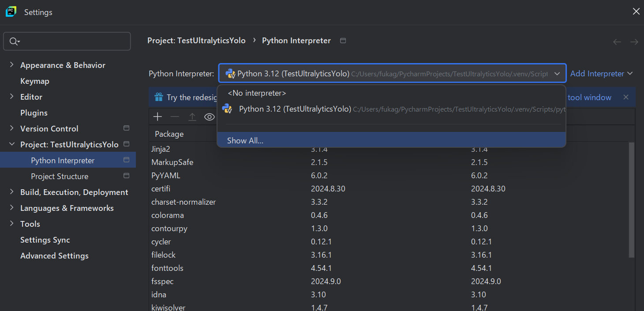Click the Python icon in the dropdown list entry
The image size is (644, 311).
(x=227, y=109)
